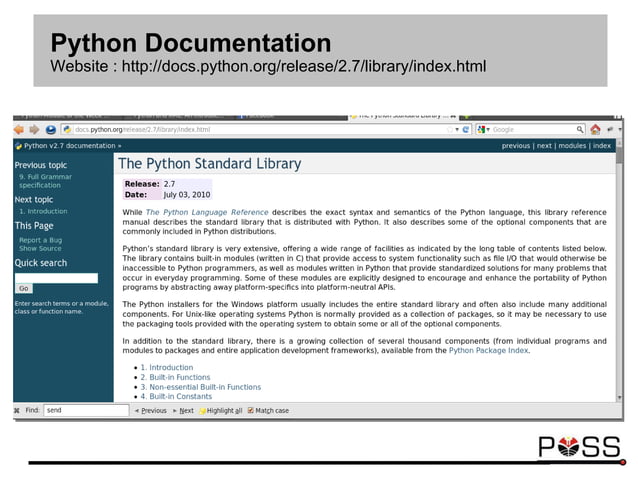The height and width of the screenshot is (478, 638).
Task: Click the Go button under Quick search
Action: (24, 288)
